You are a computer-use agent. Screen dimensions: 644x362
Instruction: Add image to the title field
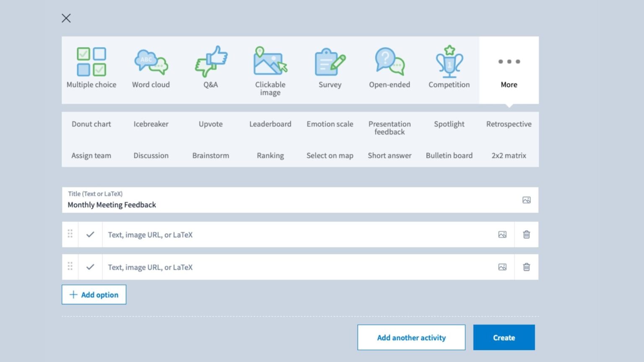tap(527, 200)
